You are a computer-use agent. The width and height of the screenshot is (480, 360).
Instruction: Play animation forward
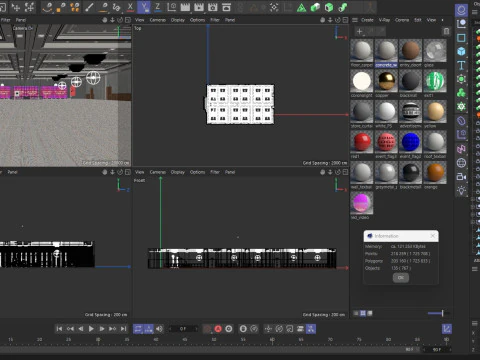click(x=91, y=329)
